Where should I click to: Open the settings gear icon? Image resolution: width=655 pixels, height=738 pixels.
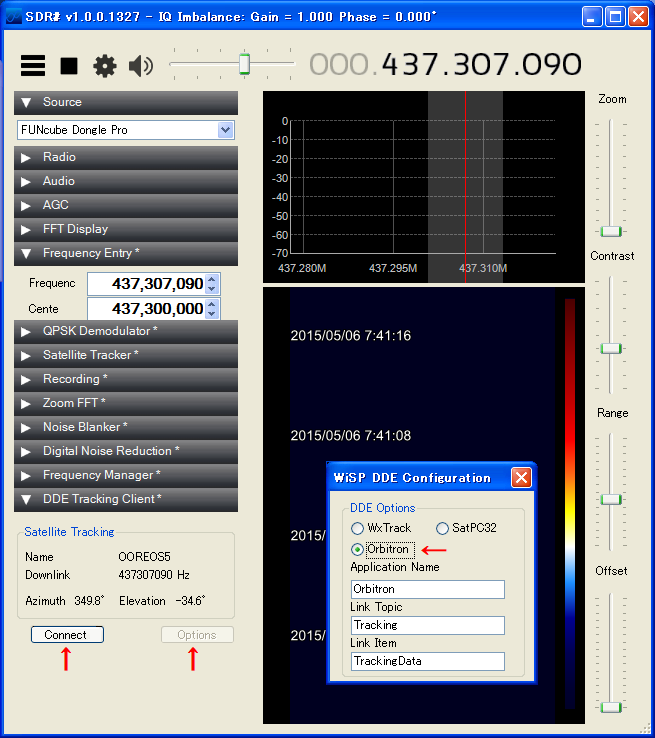[x=105, y=66]
